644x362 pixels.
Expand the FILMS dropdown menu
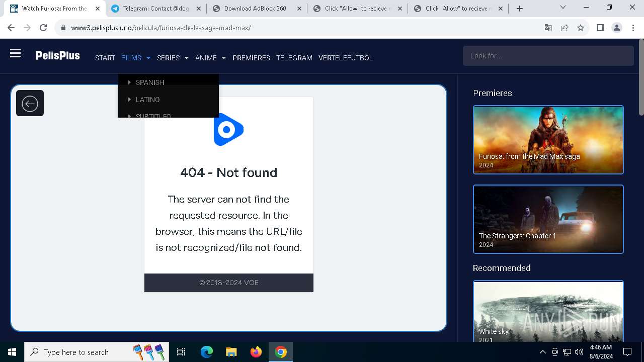[x=136, y=58]
